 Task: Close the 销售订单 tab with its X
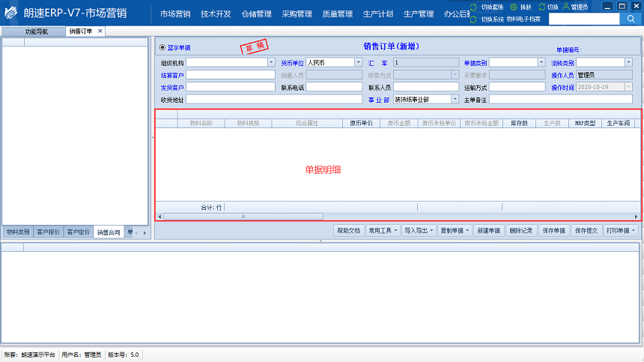(100, 31)
